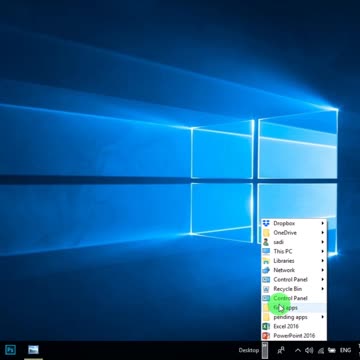Click the This PC monitor icon
This screenshot has width=360, height=360.
click(x=266, y=251)
